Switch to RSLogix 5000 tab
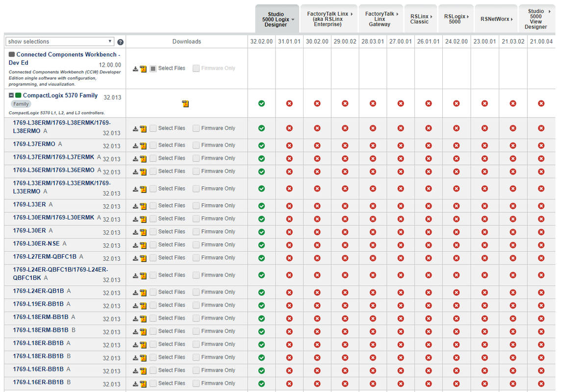Screen dimensions: 561x392 (456, 19)
